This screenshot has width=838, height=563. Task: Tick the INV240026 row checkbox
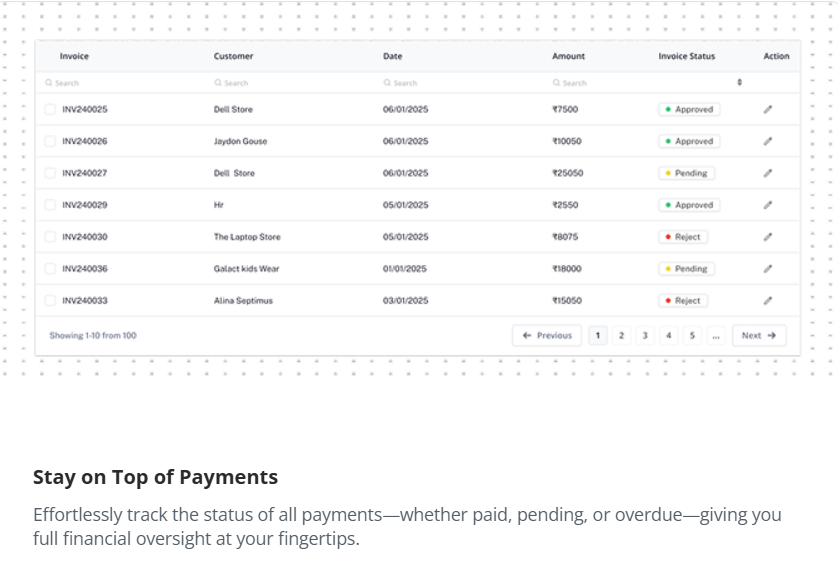point(50,141)
